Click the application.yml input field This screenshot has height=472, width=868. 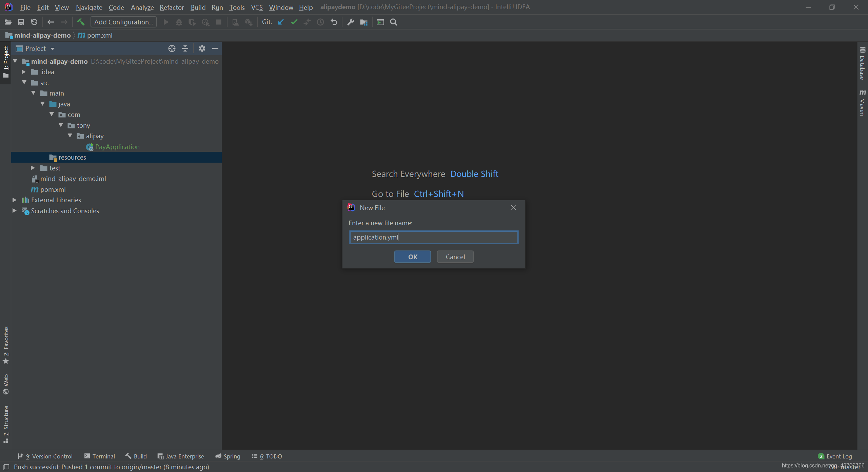pos(433,237)
